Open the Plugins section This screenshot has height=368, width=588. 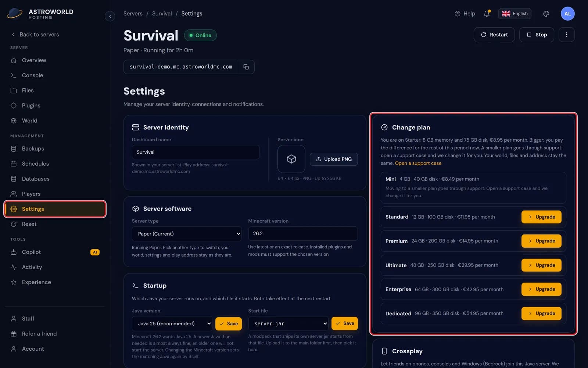pyautogui.click(x=55, y=106)
